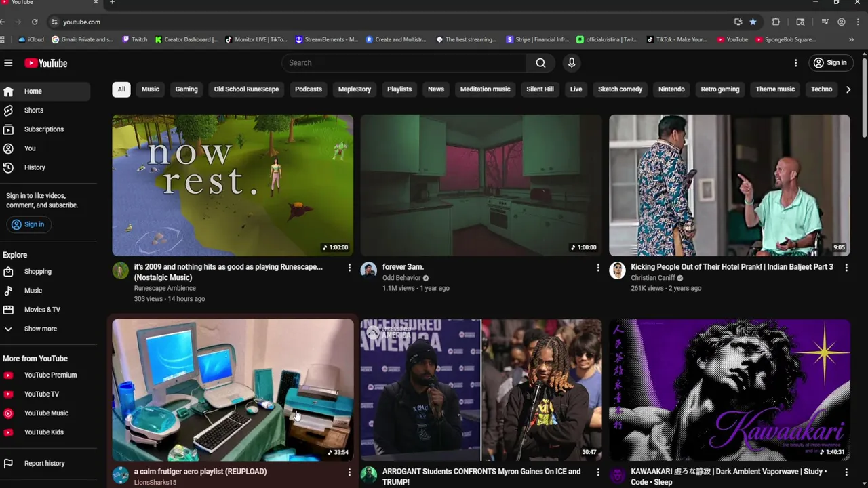Open Home in the sidebar
Screen dimensions: 868x488
[45, 91]
